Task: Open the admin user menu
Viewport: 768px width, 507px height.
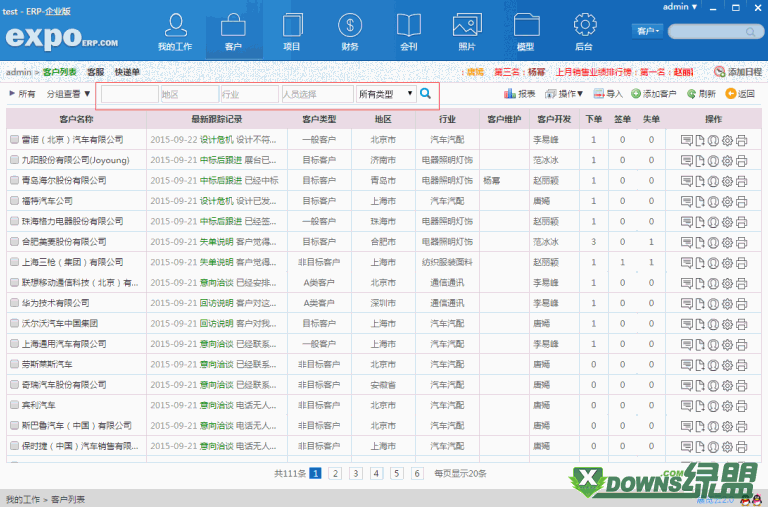Action: coord(680,7)
